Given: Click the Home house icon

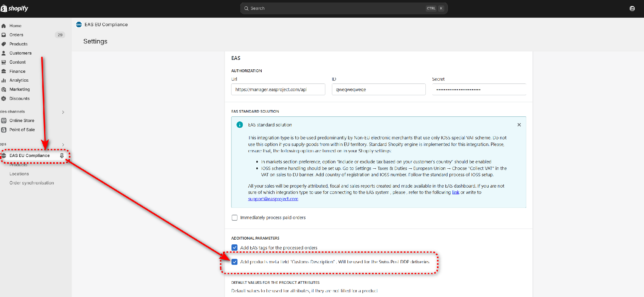Looking at the screenshot, I should coord(4,26).
